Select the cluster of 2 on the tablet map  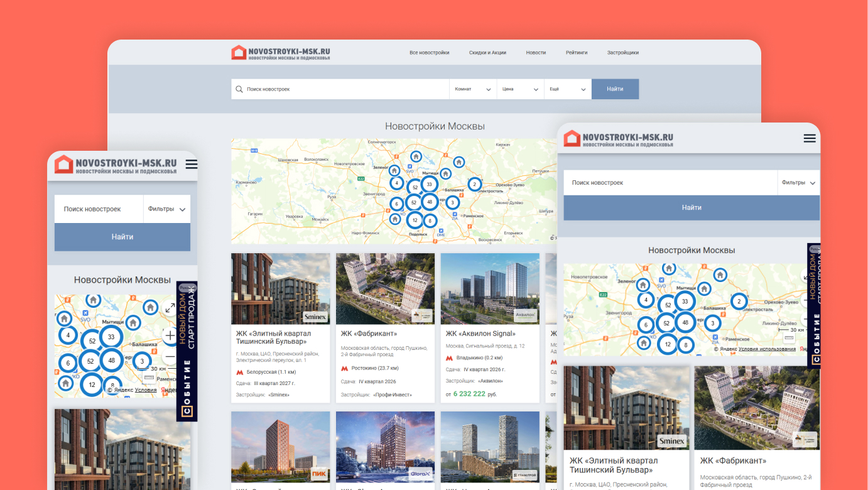coord(739,302)
